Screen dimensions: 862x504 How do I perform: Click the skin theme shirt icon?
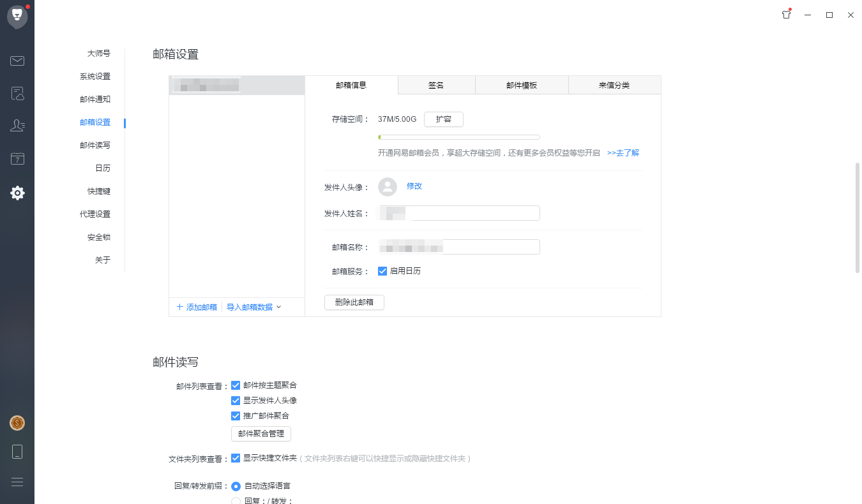point(786,15)
